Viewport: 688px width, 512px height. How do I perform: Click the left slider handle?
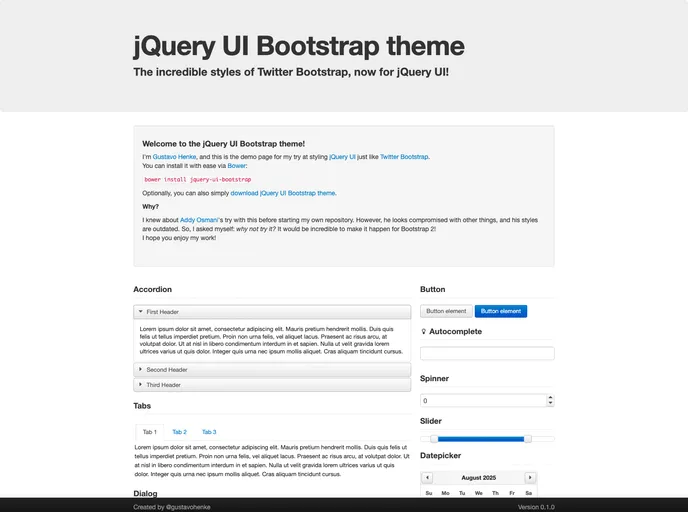(x=434, y=439)
